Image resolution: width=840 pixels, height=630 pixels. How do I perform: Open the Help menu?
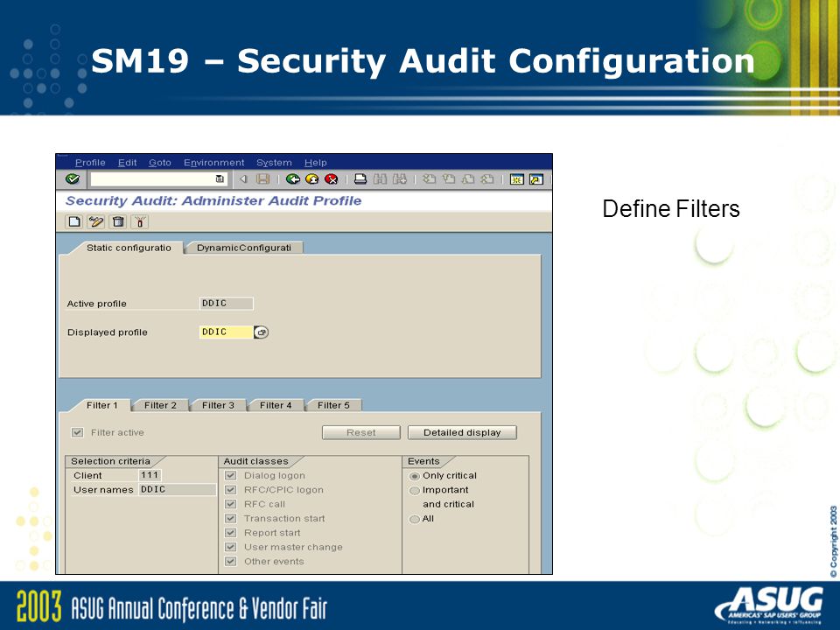[x=316, y=163]
